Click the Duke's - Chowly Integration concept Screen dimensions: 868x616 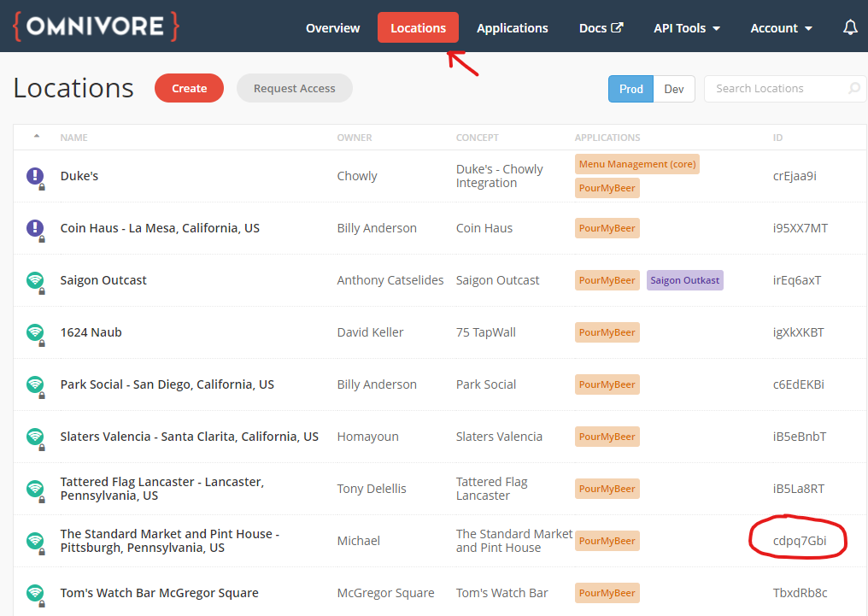click(499, 176)
